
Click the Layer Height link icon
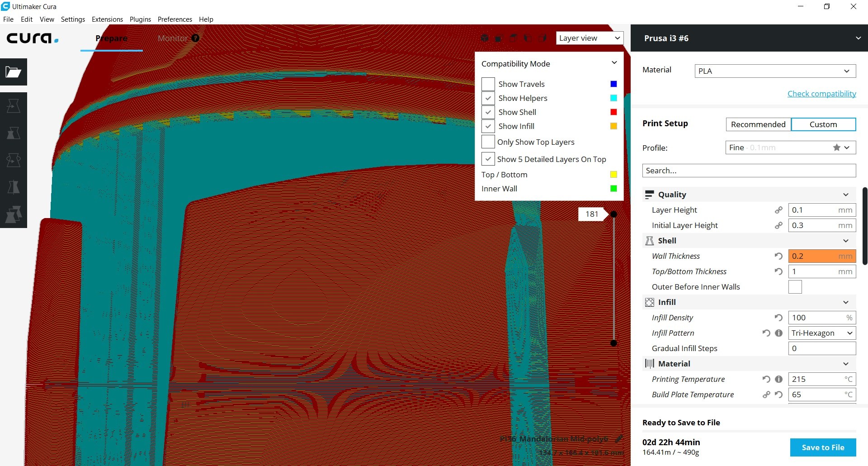[x=778, y=210]
